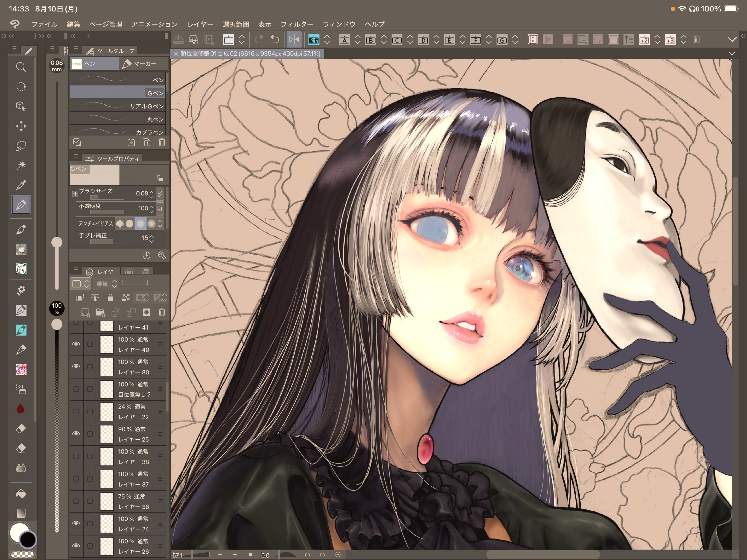Image resolution: width=747 pixels, height=560 pixels.
Task: Expand the ブラシサイズ plus expander
Action: pyautogui.click(x=75, y=193)
